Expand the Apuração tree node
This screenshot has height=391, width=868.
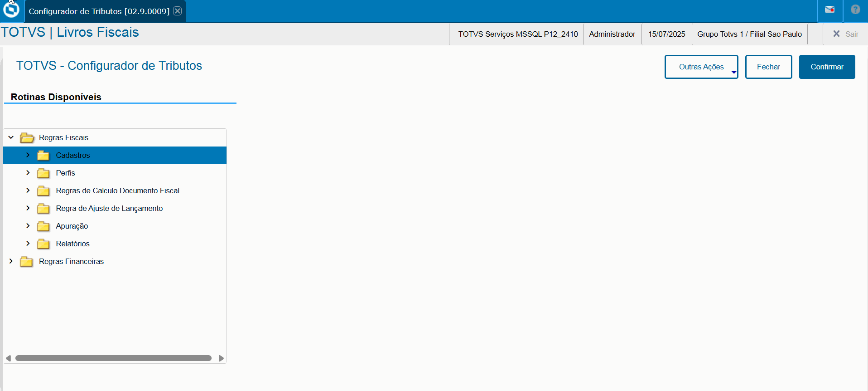(28, 226)
